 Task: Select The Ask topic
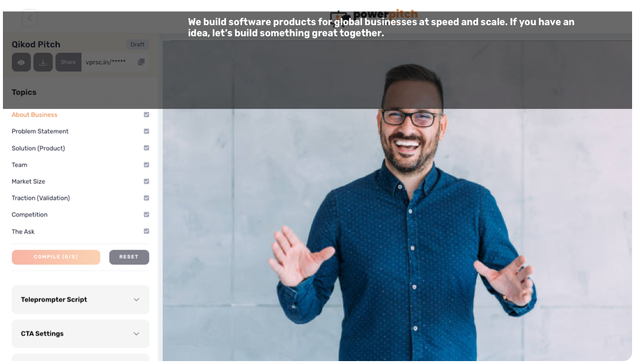(x=23, y=232)
